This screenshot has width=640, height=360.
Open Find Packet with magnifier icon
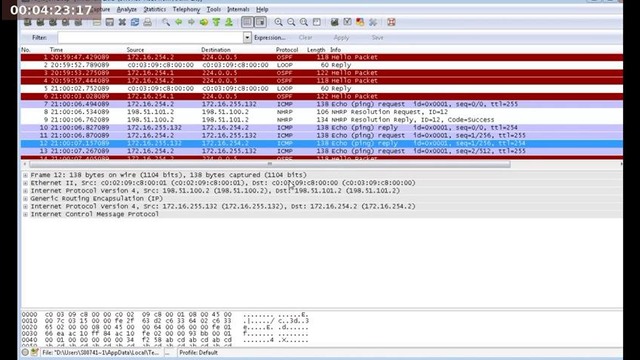(166, 22)
